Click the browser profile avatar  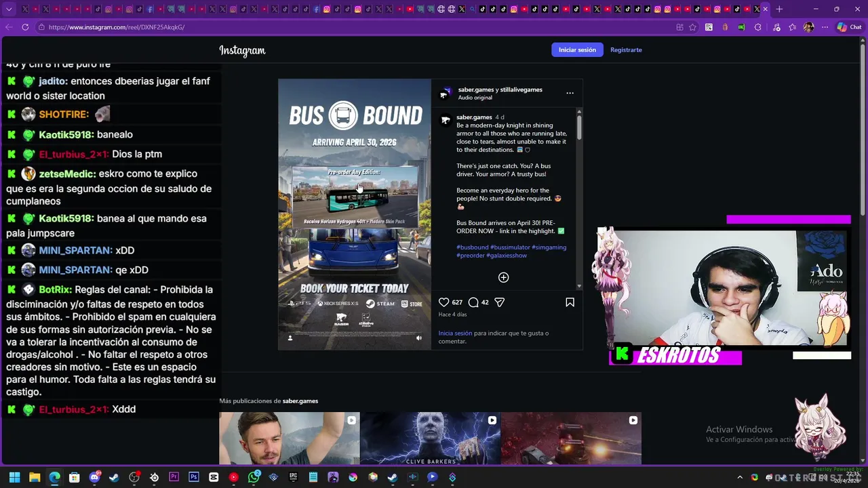(x=808, y=27)
